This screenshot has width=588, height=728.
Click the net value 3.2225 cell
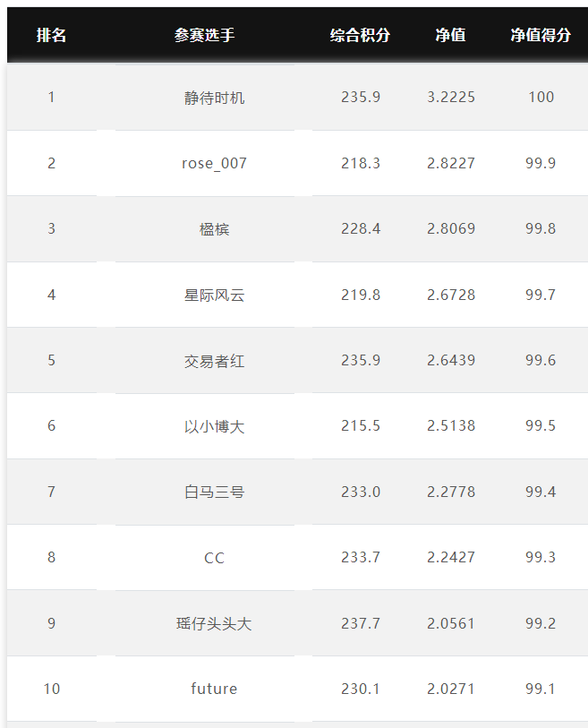pyautogui.click(x=451, y=97)
